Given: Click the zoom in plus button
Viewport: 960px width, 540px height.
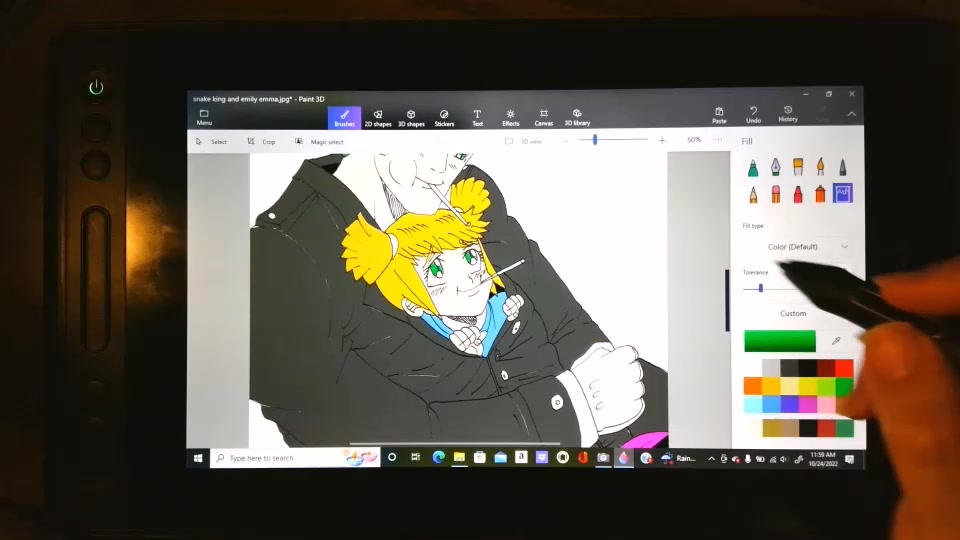Looking at the screenshot, I should (x=662, y=140).
